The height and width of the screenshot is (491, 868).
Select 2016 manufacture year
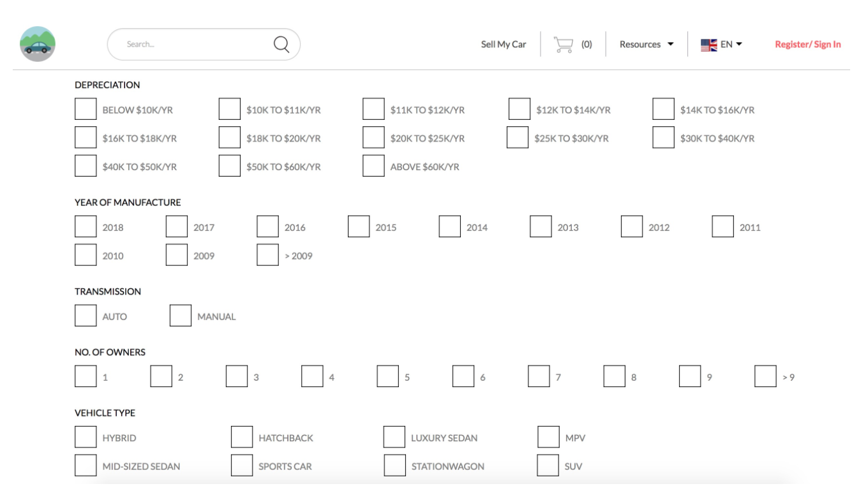(268, 227)
